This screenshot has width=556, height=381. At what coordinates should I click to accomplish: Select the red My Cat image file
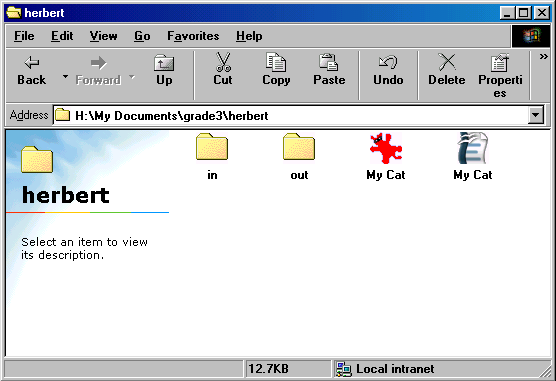tap(386, 156)
